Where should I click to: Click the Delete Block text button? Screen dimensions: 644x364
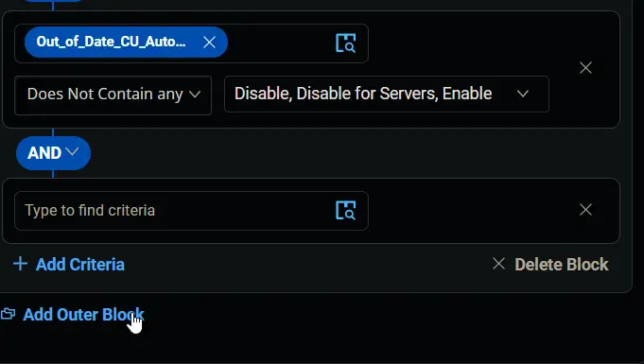[x=562, y=265]
